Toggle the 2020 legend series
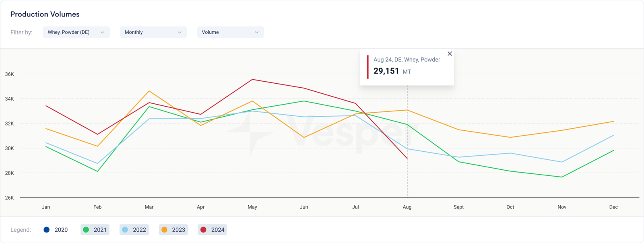Viewport: 644px width, 243px height. point(56,230)
